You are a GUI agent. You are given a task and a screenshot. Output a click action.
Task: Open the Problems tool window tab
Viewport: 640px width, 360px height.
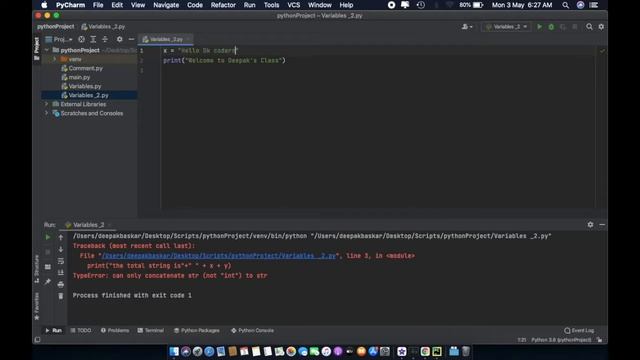115,330
